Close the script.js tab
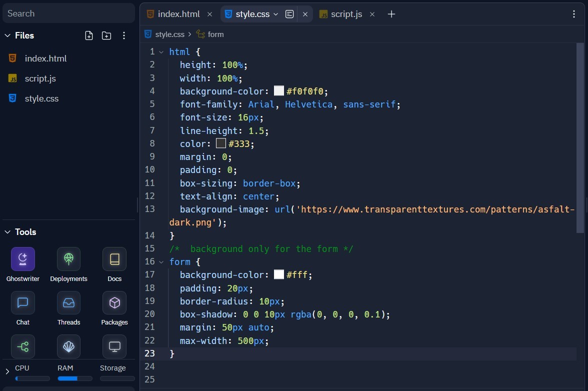This screenshot has height=391, width=588. (372, 14)
